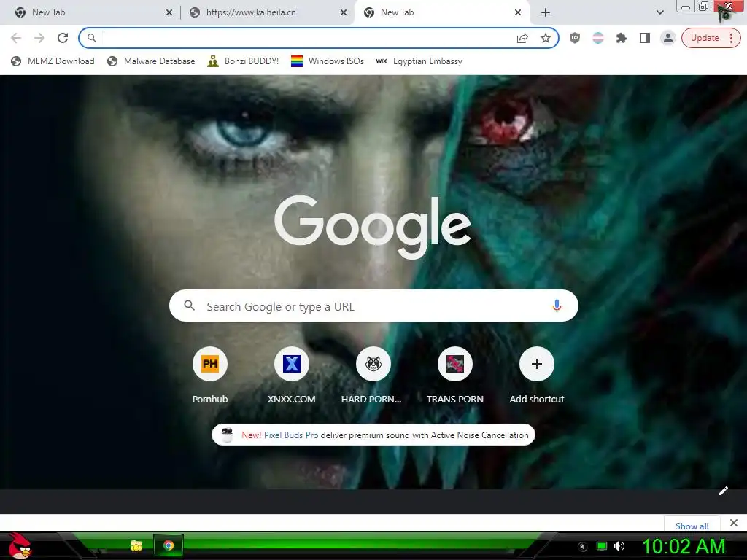The width and height of the screenshot is (747, 560).
Task: Open the Extensions puzzle piece menu
Action: point(622,38)
